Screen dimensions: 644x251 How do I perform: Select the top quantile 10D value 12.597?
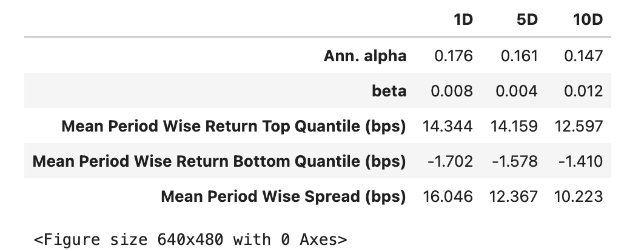tap(579, 126)
